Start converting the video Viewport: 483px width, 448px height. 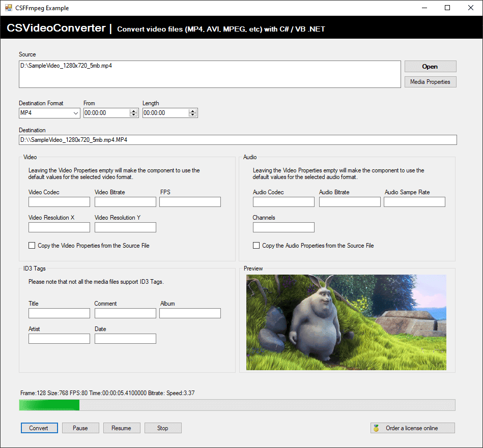(x=39, y=428)
